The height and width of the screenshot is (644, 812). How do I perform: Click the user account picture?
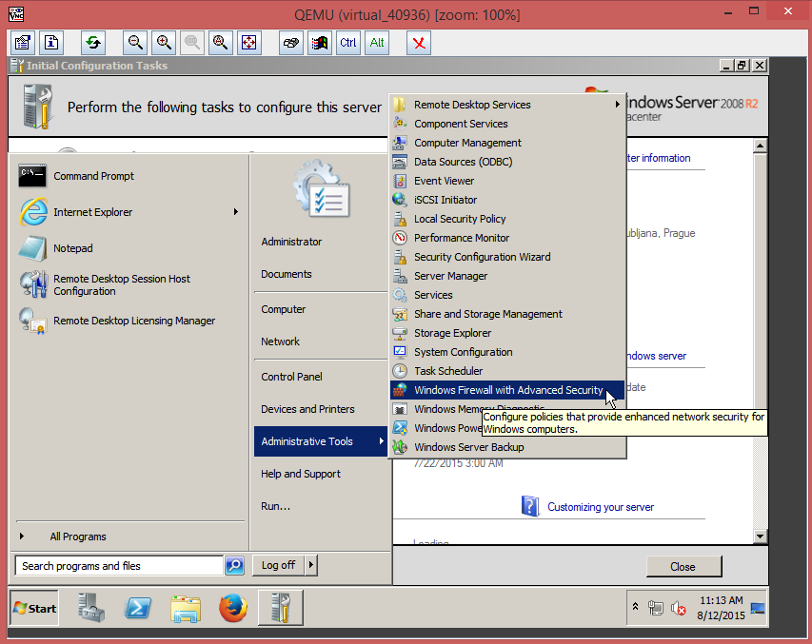click(x=322, y=188)
